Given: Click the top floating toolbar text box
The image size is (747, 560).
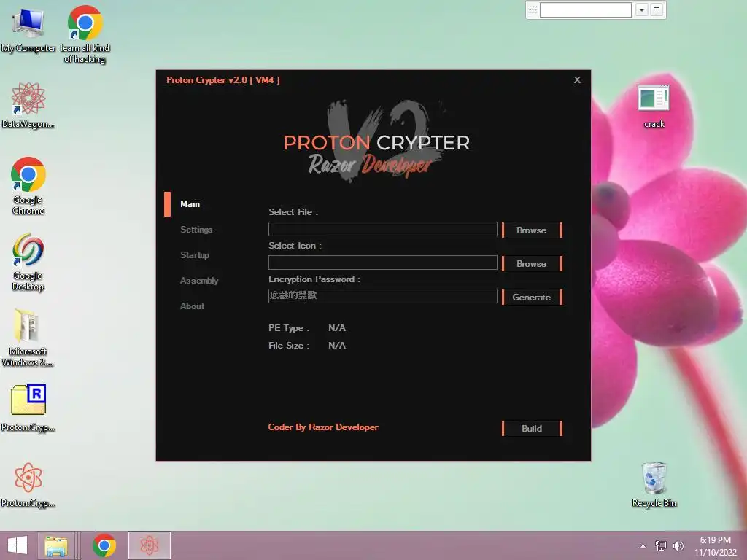Looking at the screenshot, I should (586, 9).
